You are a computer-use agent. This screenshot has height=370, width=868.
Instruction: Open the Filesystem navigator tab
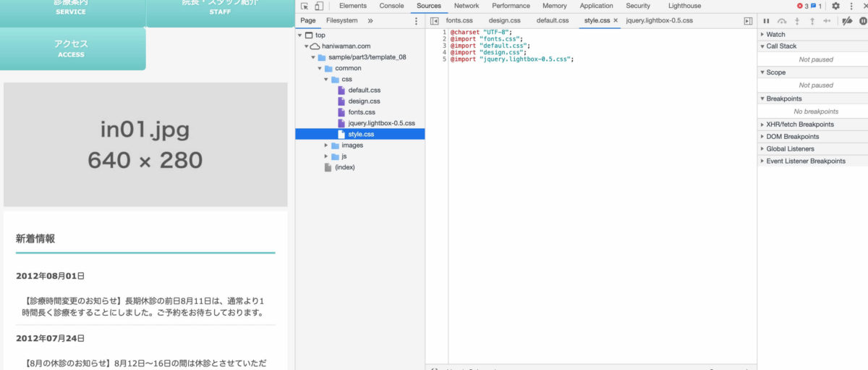[x=341, y=21]
